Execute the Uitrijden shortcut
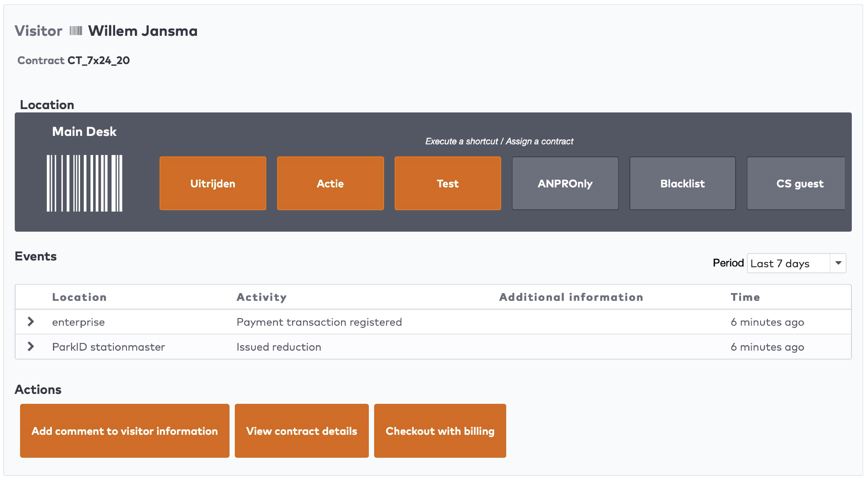This screenshot has width=868, height=480. coord(213,183)
